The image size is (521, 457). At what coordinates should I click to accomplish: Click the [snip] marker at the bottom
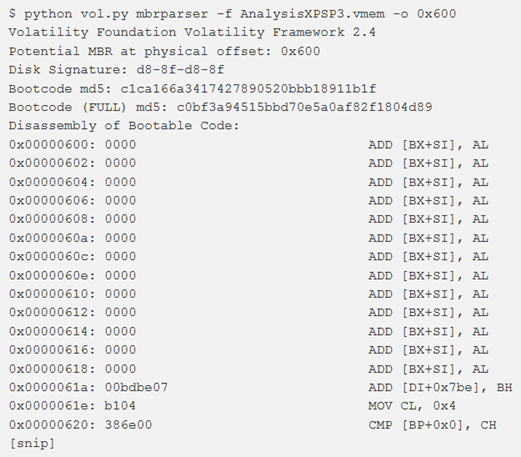point(32,444)
